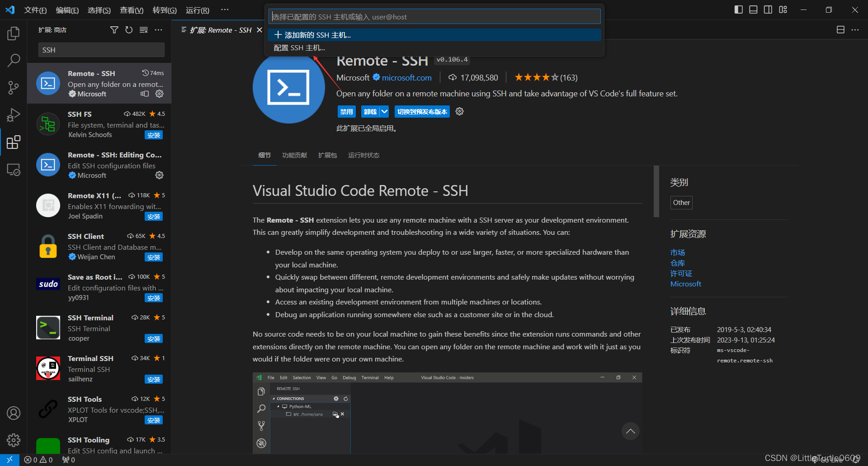Switch to the 细节 tab
This screenshot has width=868, height=466.
[264, 155]
